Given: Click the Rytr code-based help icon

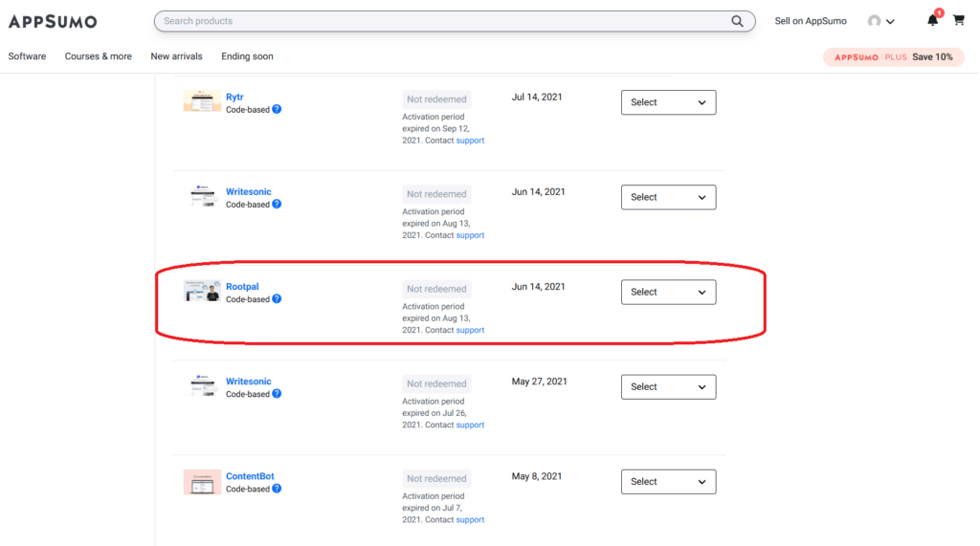Looking at the screenshot, I should click(277, 109).
